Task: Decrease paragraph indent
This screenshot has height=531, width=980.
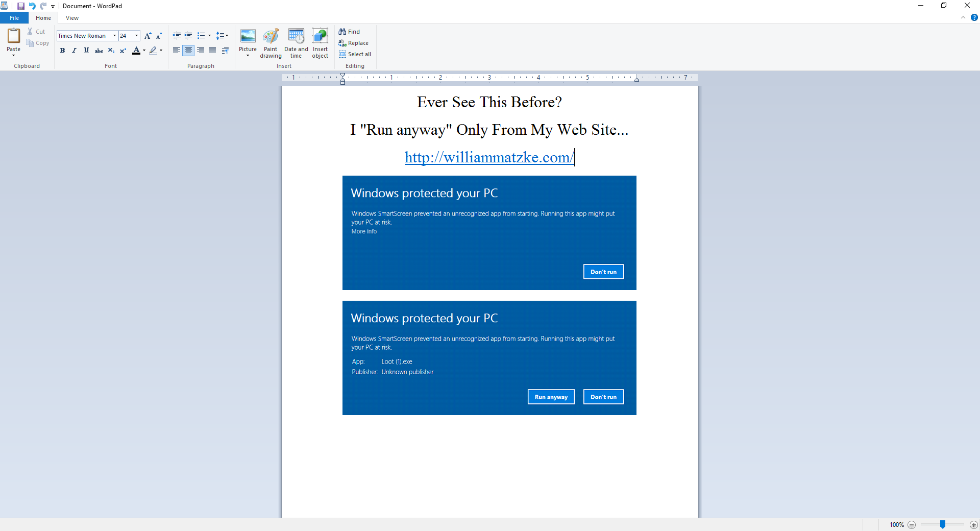Action: 177,36
